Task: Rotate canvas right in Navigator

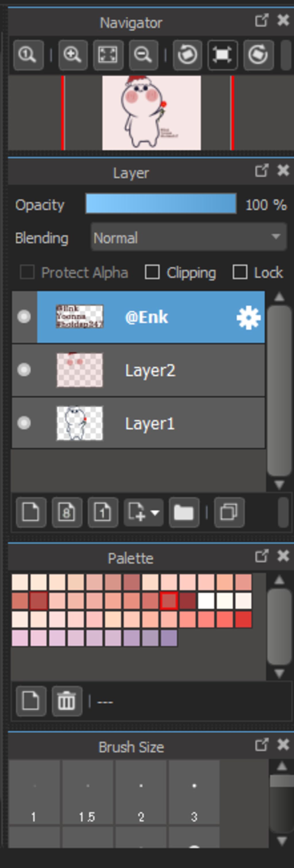Action: coord(258,55)
